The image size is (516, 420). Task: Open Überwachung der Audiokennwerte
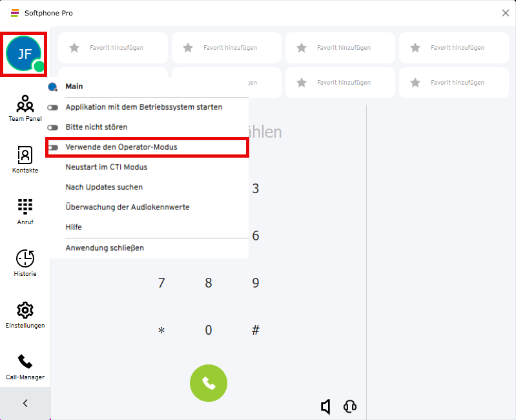coord(127,207)
